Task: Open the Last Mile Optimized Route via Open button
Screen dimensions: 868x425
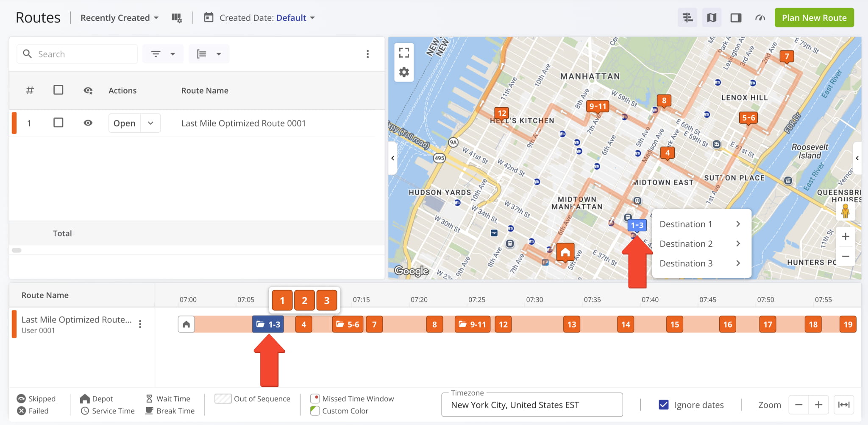Action: [124, 123]
